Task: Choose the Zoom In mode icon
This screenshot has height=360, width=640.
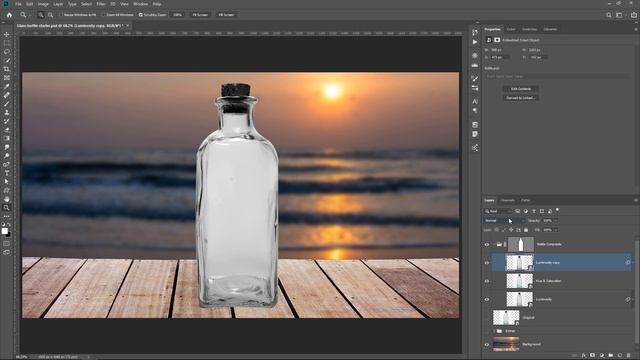Action: coord(41,15)
